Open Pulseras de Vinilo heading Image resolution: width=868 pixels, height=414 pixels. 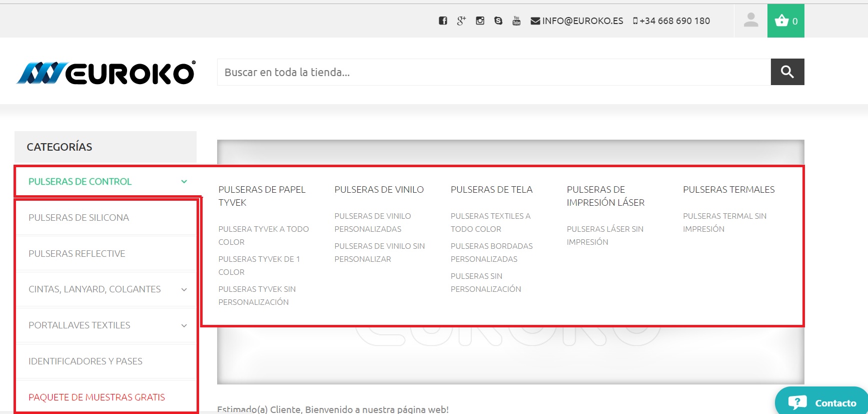coord(379,190)
